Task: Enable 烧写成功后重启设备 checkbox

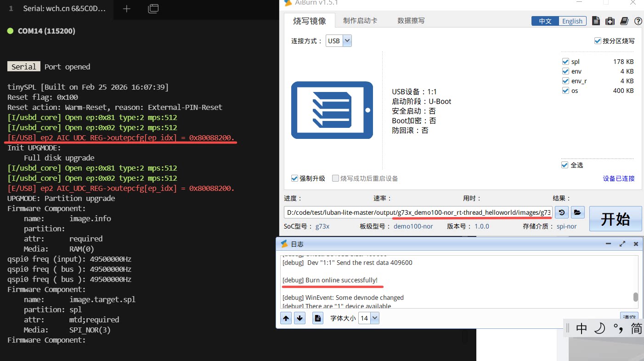Action: tap(335, 178)
